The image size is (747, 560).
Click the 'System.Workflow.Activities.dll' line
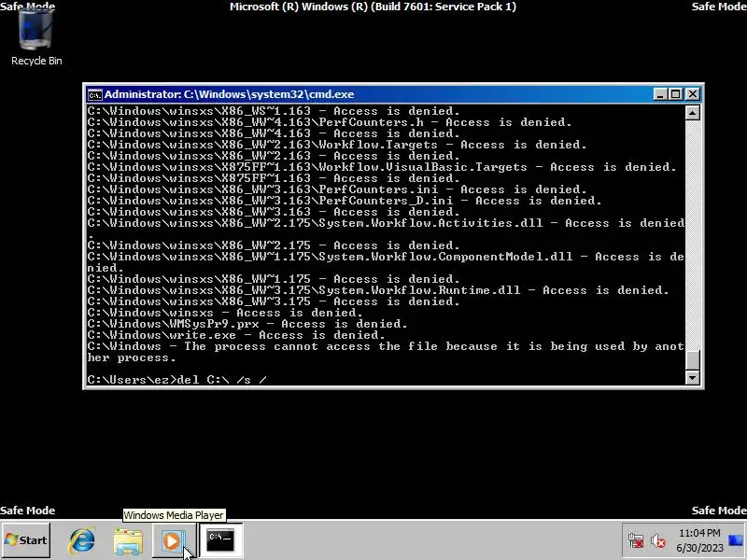coord(386,229)
